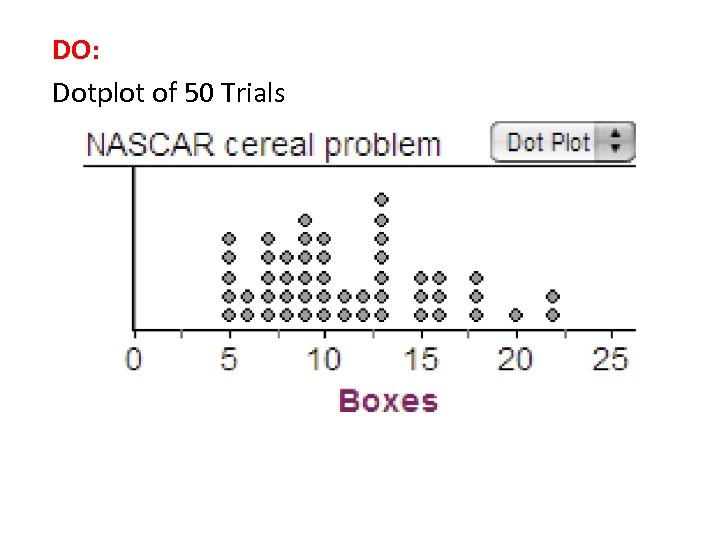The image size is (720, 540).
Task: Click the axis tick label 15
Action: tap(420, 358)
